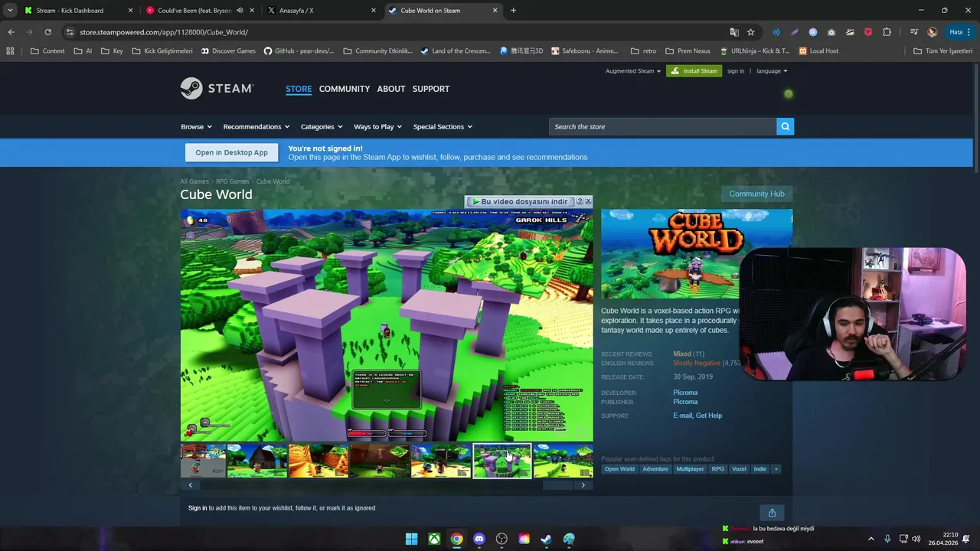Open the media control playlist icon
Screen dimensions: 980x551
click(913, 32)
